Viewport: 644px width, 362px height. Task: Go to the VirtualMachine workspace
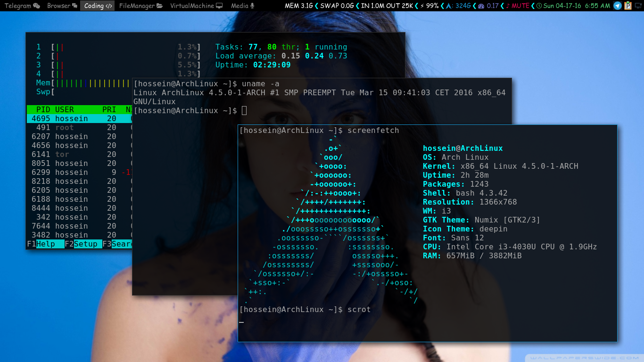196,6
